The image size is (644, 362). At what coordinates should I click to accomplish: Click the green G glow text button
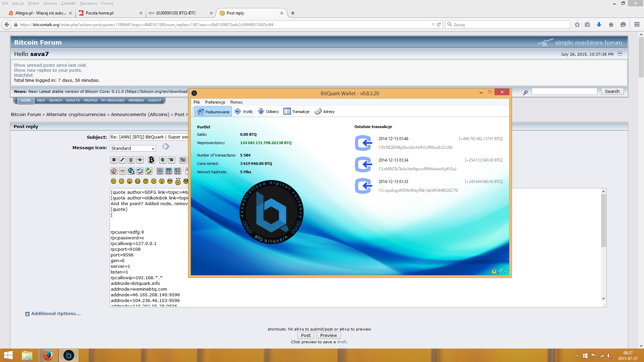click(163, 160)
